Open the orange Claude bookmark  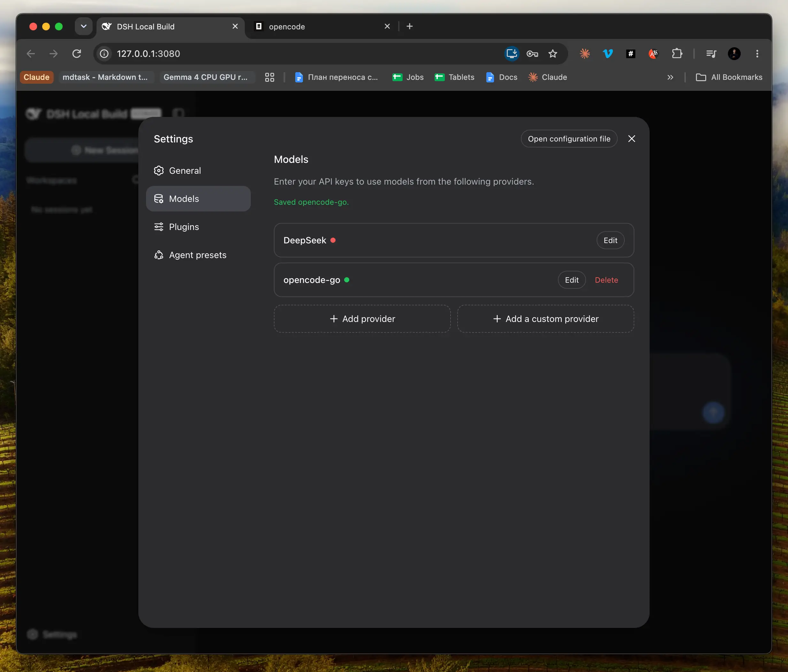pos(36,77)
